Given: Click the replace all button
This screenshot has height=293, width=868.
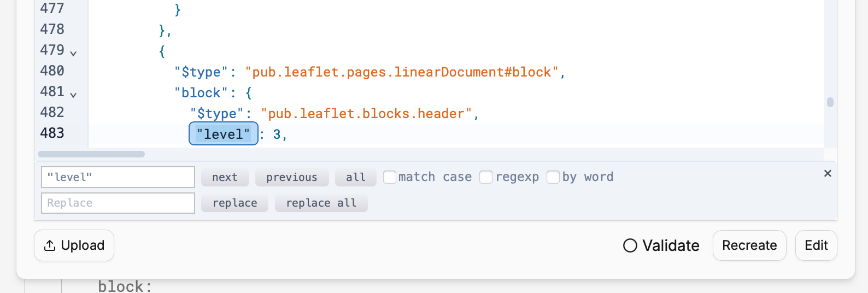Looking at the screenshot, I should (321, 203).
